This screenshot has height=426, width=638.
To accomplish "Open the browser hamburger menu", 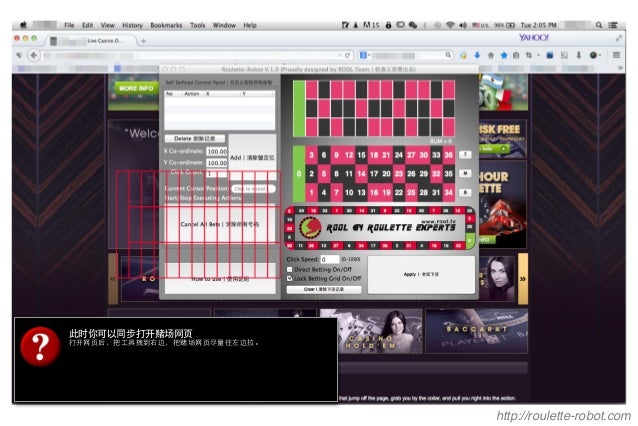I will (x=616, y=55).
